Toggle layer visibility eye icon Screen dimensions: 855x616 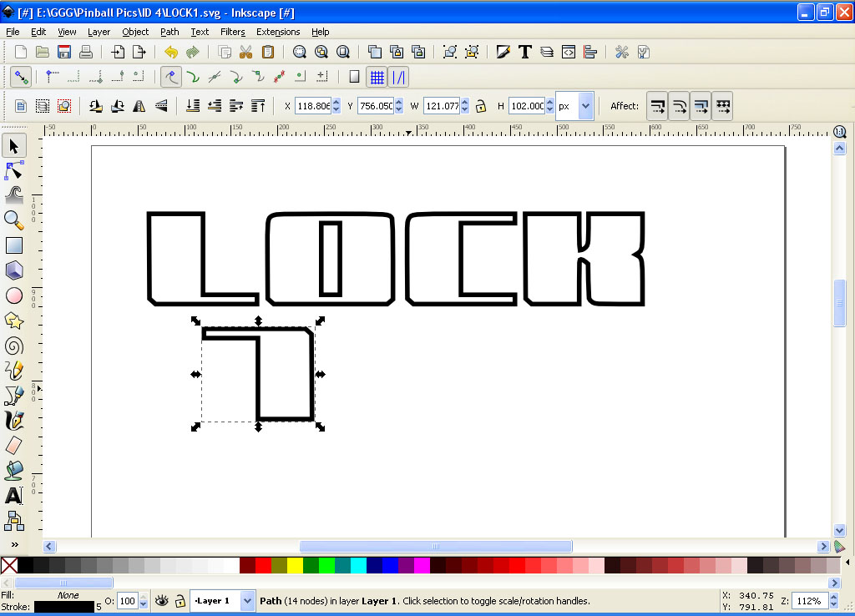162,601
